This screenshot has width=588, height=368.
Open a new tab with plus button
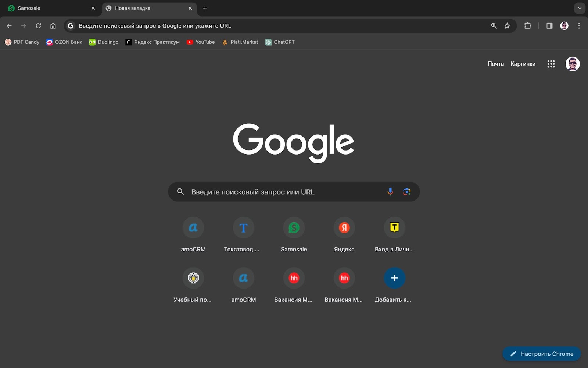click(205, 8)
